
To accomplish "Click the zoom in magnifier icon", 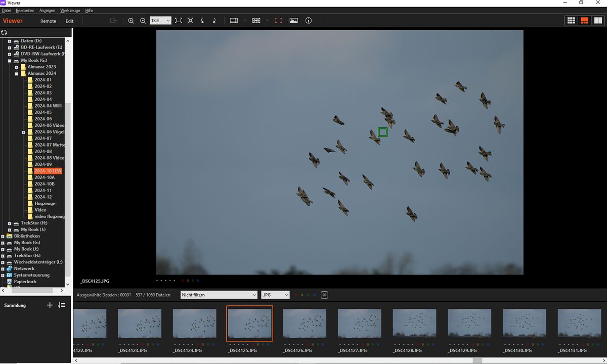I will [131, 21].
